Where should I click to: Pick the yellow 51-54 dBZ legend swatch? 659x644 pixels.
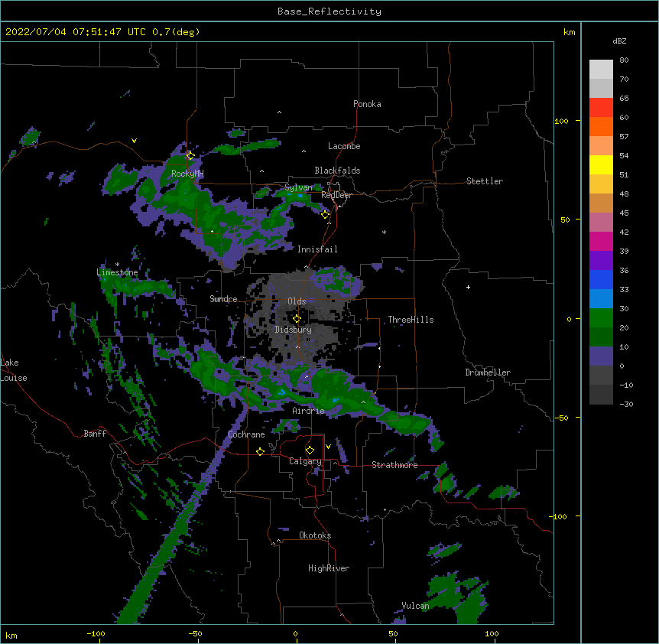coord(601,164)
